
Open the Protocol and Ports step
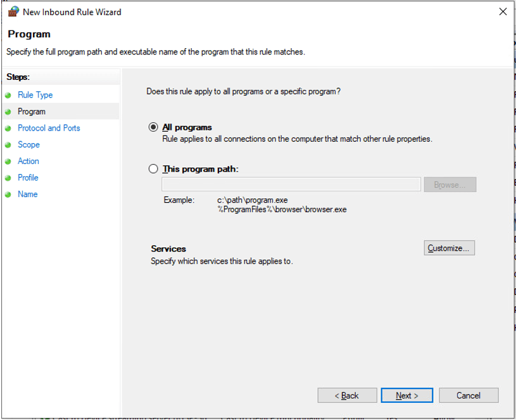(x=49, y=128)
